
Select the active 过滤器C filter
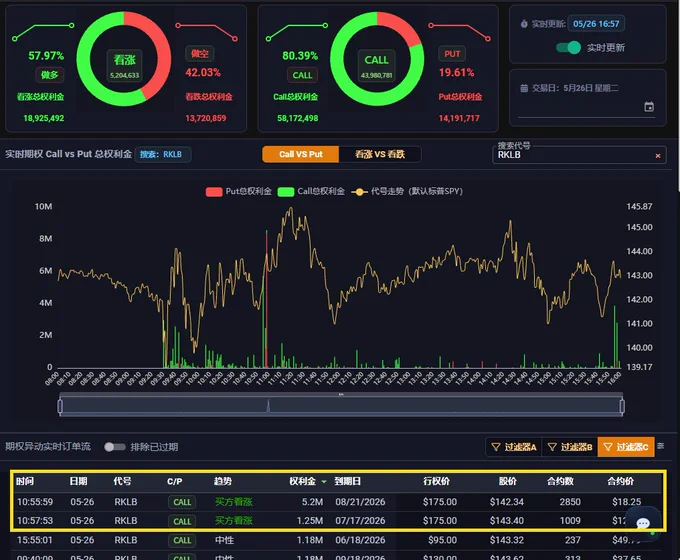click(626, 447)
